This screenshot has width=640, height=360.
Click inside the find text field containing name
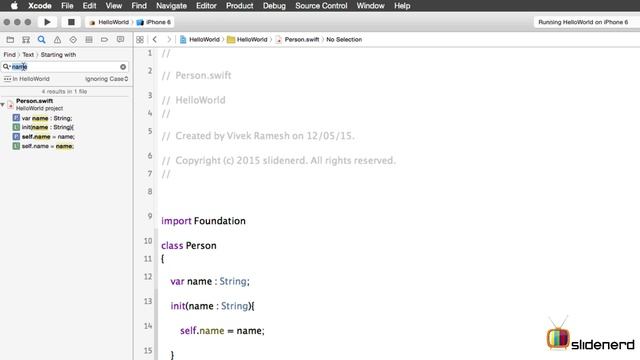(64, 67)
